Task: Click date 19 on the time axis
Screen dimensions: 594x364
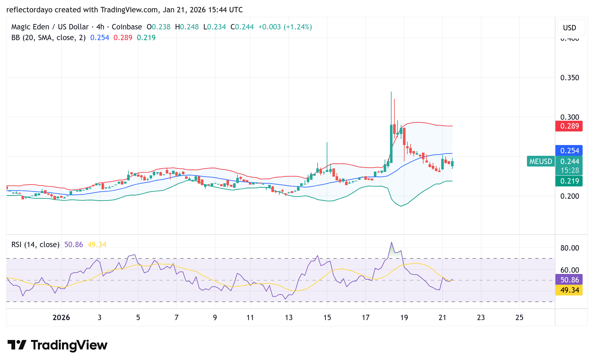Action: pyautogui.click(x=404, y=318)
